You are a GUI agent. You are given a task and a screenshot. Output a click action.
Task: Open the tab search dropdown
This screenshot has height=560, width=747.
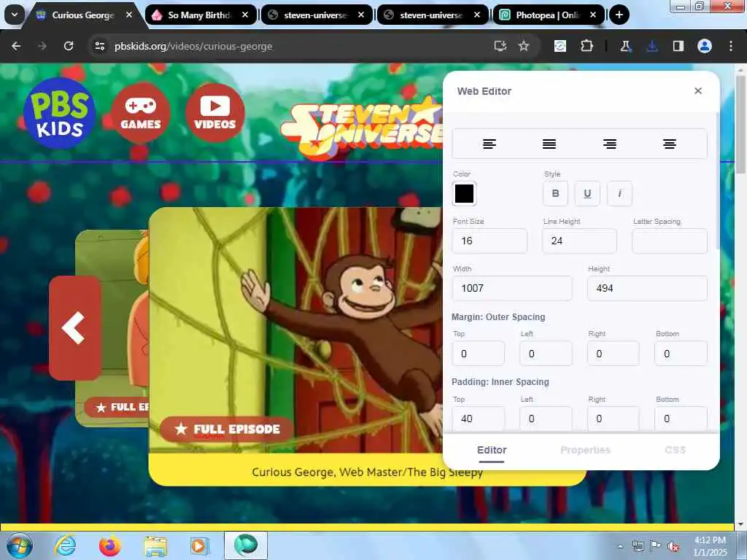pos(15,15)
